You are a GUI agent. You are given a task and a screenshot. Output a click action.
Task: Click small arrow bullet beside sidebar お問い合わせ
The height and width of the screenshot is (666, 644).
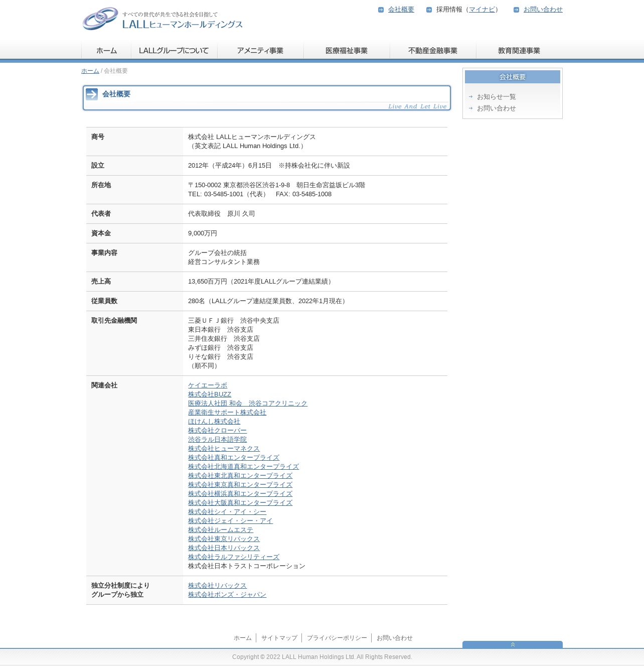(470, 108)
